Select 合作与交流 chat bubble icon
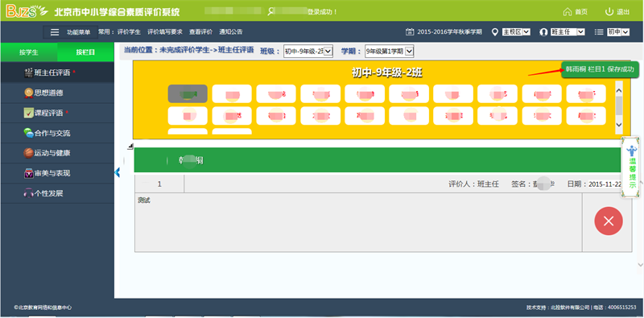Viewport: 644px width, 318px height. tap(28, 133)
